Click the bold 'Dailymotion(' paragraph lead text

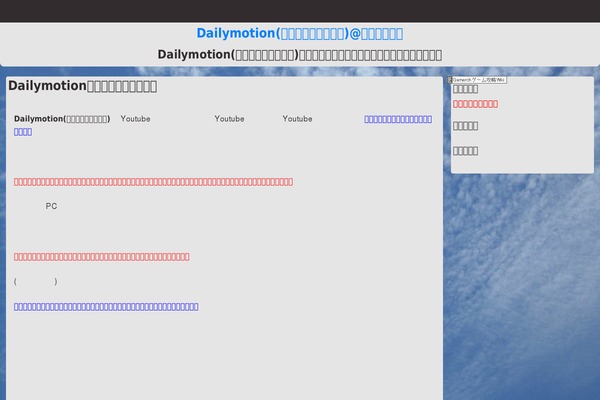(62, 119)
